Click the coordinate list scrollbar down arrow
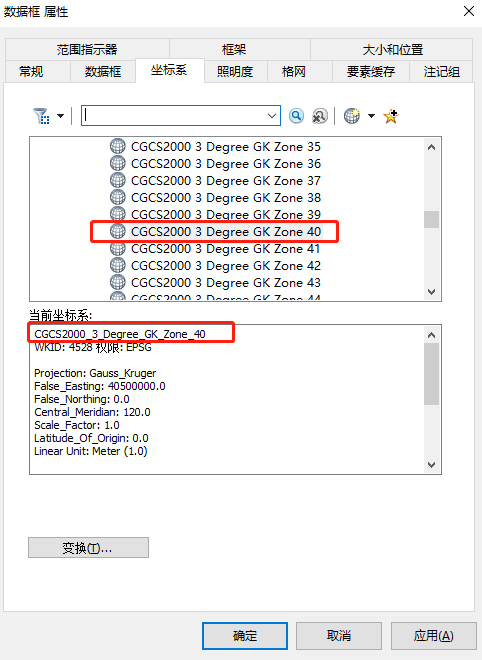This screenshot has width=482, height=660. point(431,292)
